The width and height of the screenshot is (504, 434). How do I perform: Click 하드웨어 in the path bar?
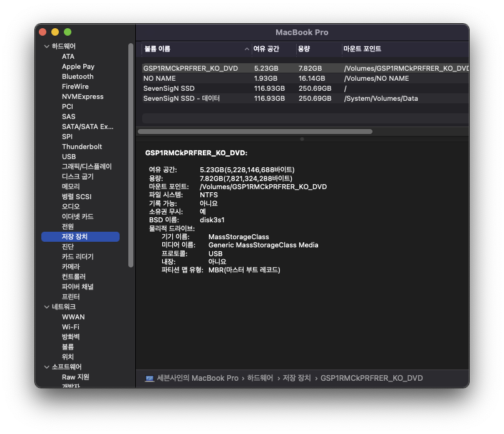[260, 378]
